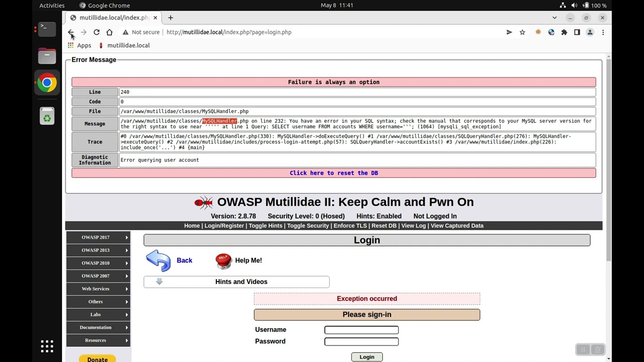Submit with the Login button
Image resolution: width=644 pixels, height=362 pixels.
(367, 357)
